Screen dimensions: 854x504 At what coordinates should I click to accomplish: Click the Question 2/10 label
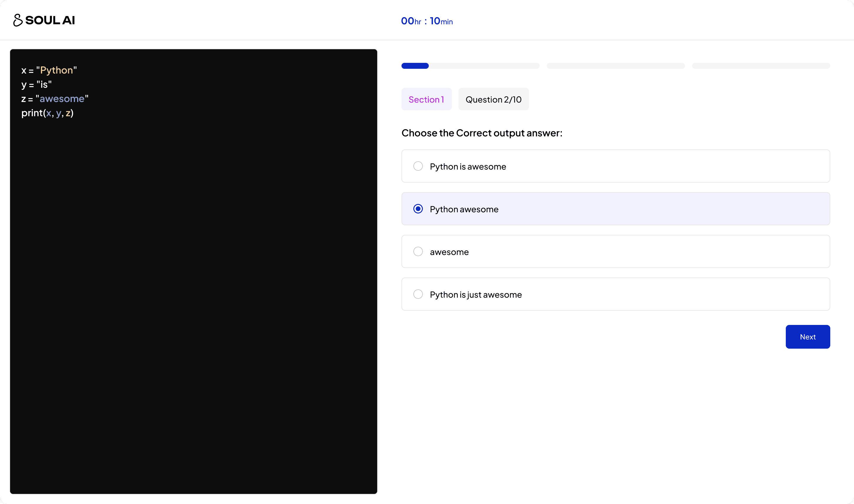(493, 100)
